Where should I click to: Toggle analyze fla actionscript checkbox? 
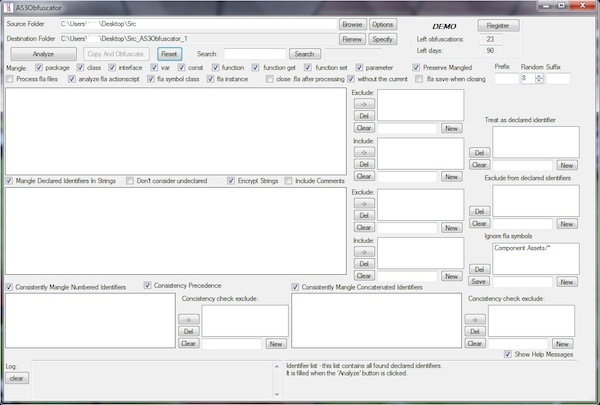pos(72,79)
